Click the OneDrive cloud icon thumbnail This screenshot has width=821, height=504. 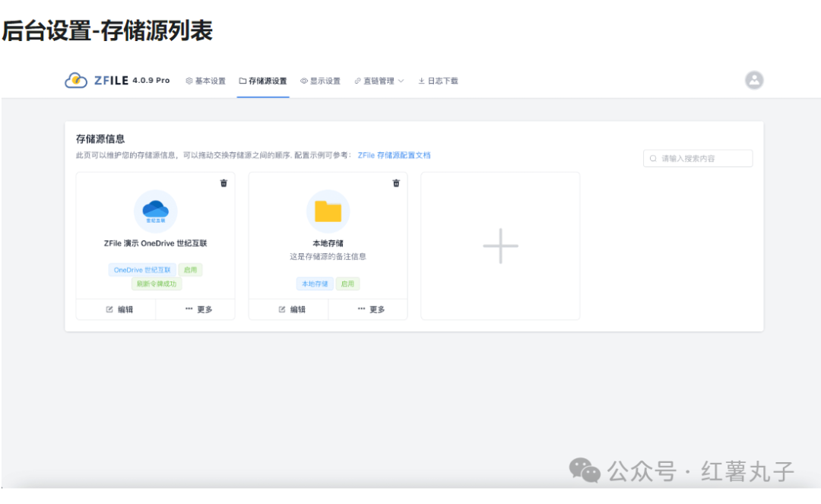[x=156, y=211]
